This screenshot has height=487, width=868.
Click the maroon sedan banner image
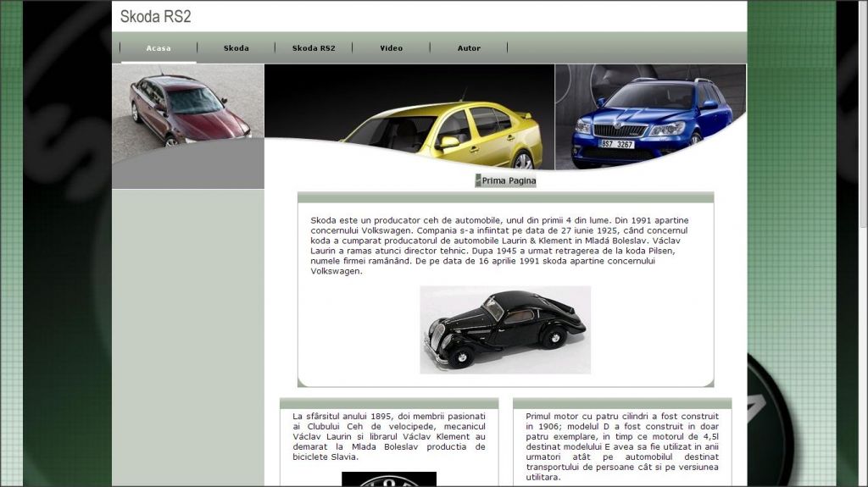(x=188, y=108)
